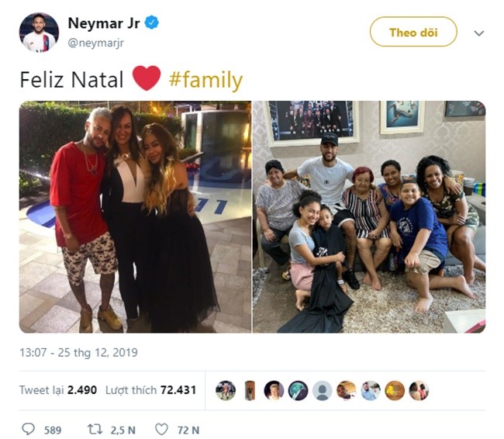Open the right living room group photo
Image resolution: width=504 pixels, height=439 pixels.
369,217
